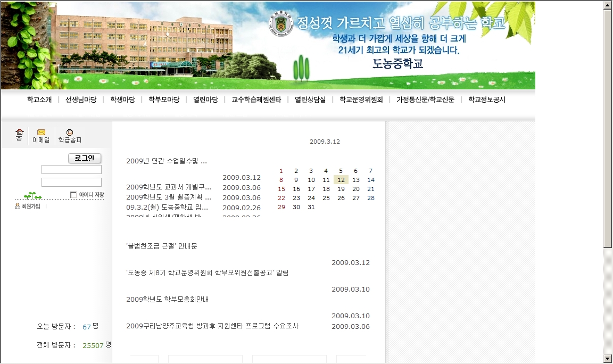This screenshot has width=613, height=364.
Task: Open the 학생마당 menu
Action: coord(122,100)
